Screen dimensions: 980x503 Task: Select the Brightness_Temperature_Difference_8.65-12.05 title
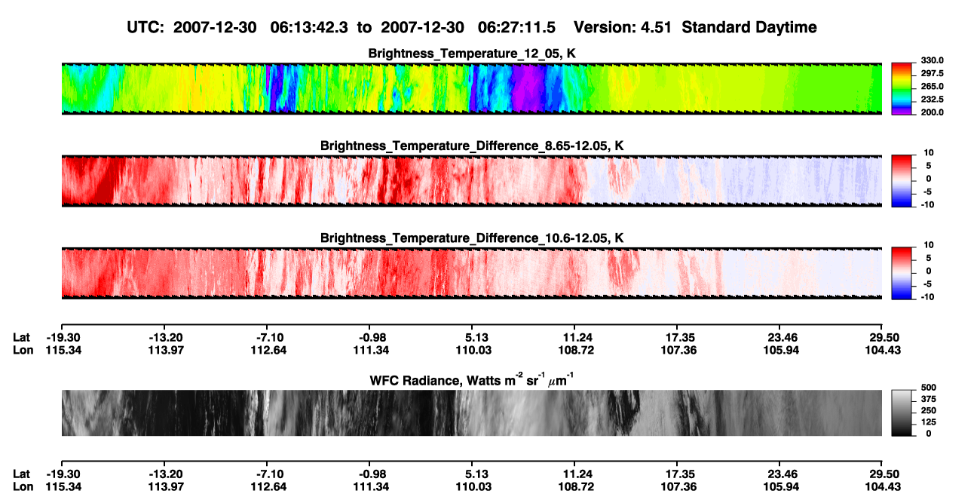(472, 146)
